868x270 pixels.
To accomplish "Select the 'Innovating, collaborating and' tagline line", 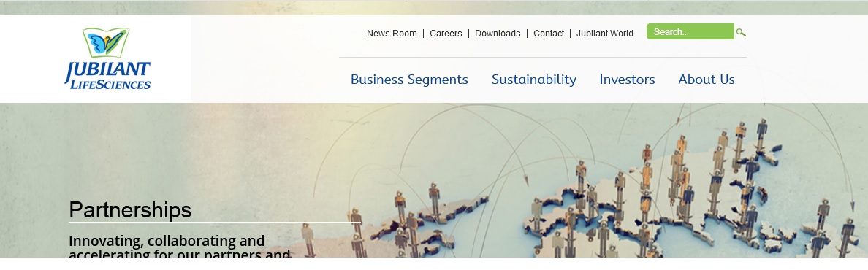I will [167, 242].
